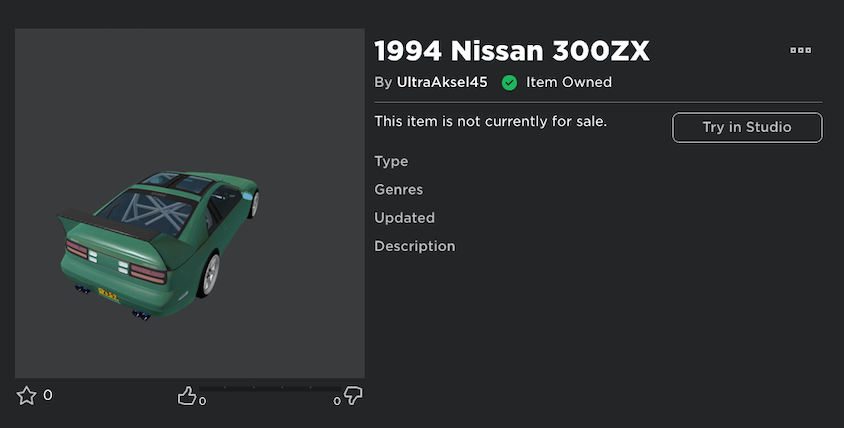Click the 'not currently for sale' message

point(490,121)
